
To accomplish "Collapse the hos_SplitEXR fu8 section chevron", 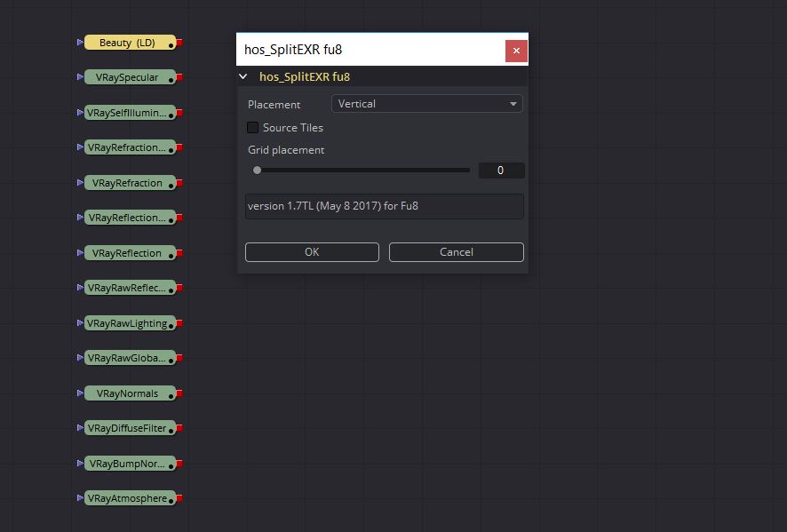I will (x=243, y=76).
